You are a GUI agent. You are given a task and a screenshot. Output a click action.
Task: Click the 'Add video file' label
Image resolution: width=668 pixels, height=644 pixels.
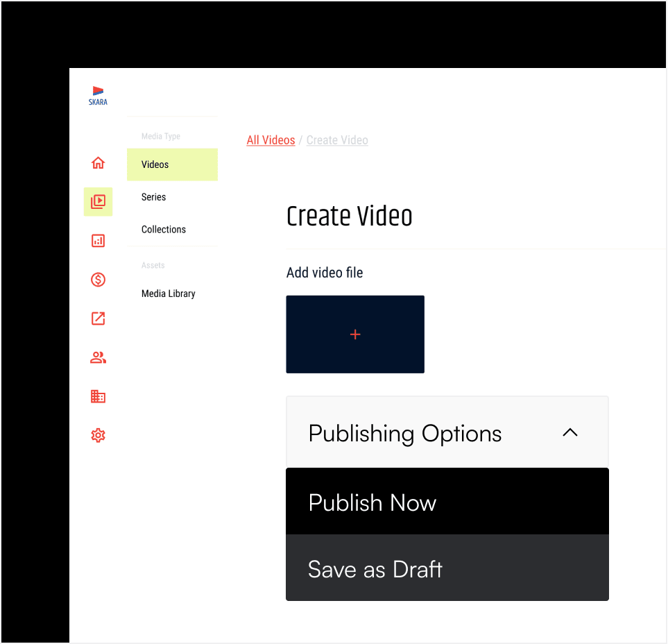coord(325,273)
